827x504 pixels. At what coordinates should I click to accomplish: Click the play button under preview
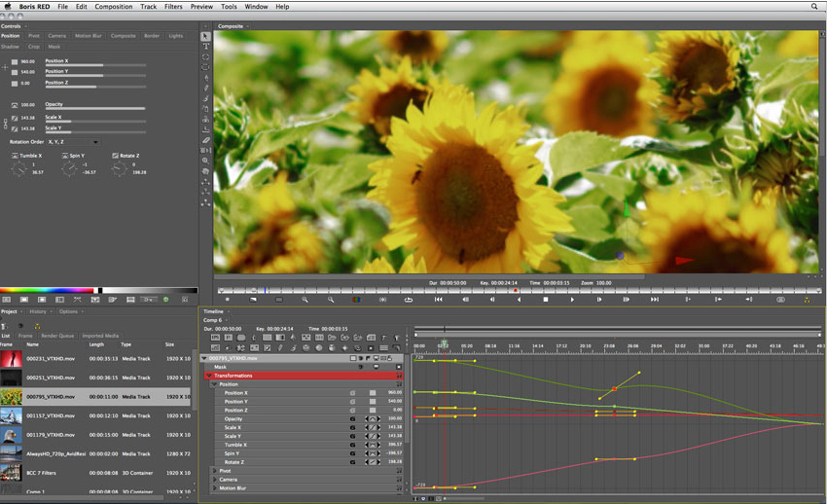(x=572, y=300)
